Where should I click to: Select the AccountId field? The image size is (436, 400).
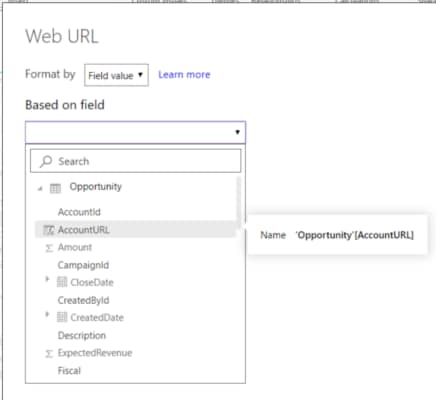[x=79, y=212]
